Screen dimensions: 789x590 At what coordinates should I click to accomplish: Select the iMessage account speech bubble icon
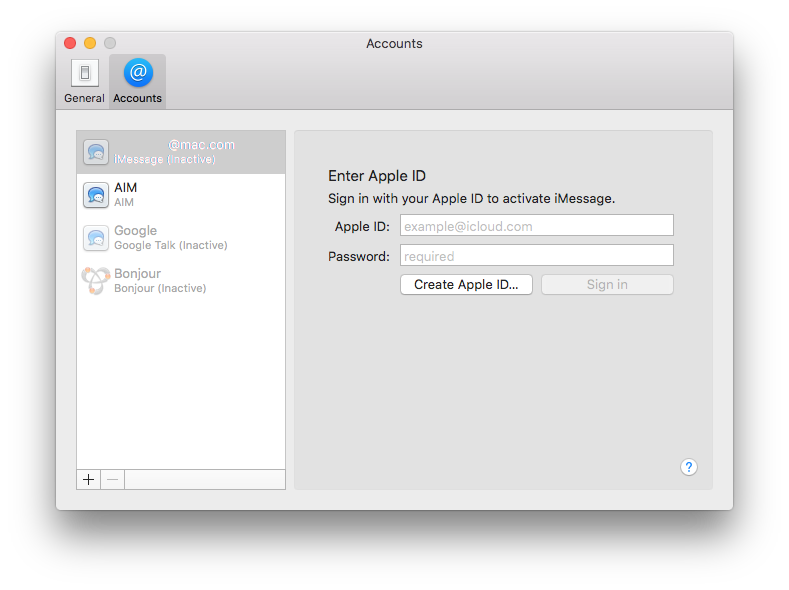click(96, 152)
